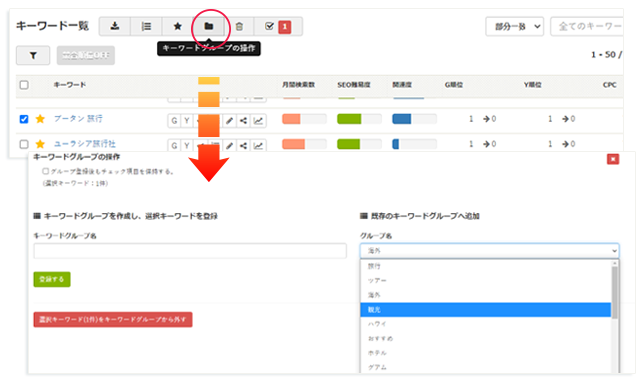Viewport: 644px width, 380px height.
Task: Open the filter funnel button
Action: click(33, 55)
